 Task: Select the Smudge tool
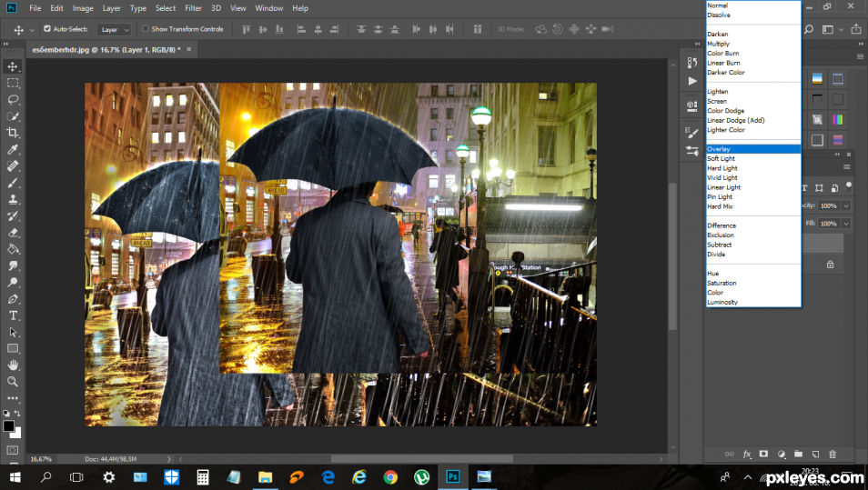coord(12,265)
